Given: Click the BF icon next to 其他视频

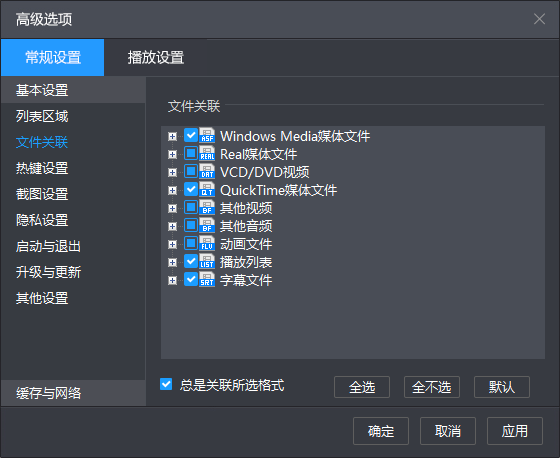Looking at the screenshot, I should 207,208.
